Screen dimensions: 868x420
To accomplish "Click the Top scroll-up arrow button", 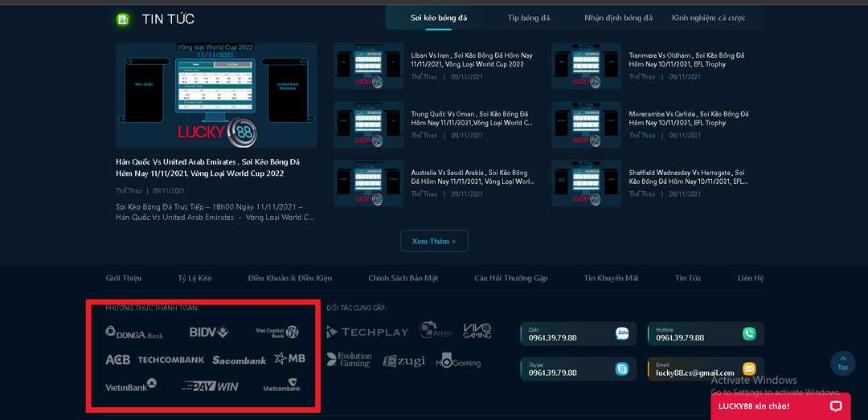I will point(842,363).
